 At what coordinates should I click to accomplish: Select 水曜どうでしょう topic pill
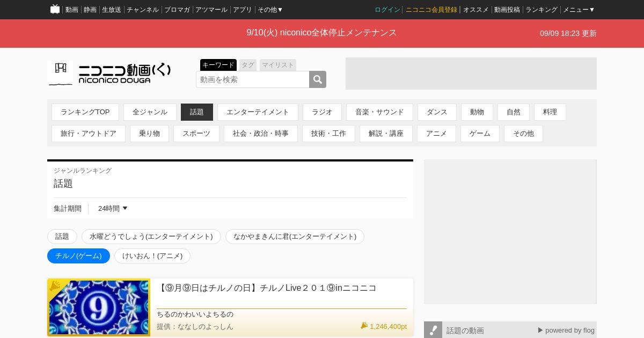click(x=151, y=237)
